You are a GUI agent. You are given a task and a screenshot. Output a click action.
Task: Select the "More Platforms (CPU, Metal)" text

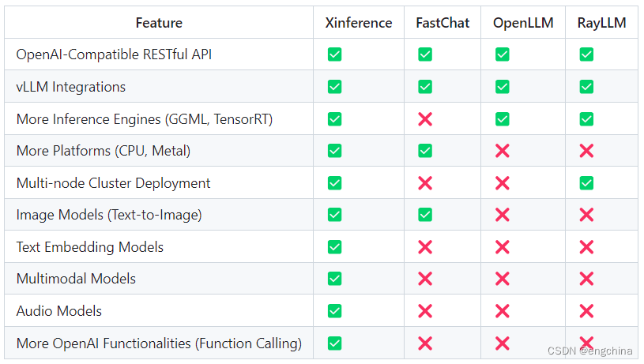coord(103,151)
